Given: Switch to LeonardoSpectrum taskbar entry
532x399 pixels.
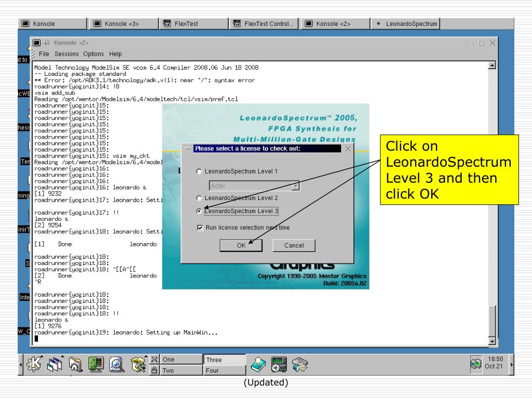Looking at the screenshot, I should [406, 24].
